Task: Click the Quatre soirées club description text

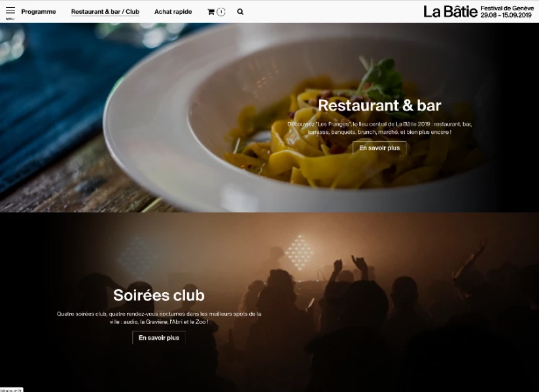Action: click(159, 318)
